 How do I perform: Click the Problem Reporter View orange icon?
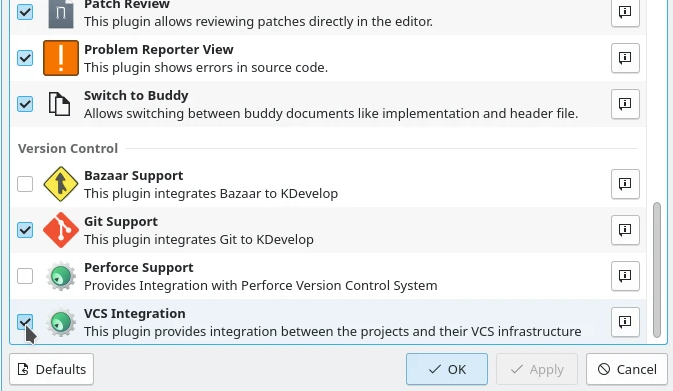coord(61,58)
